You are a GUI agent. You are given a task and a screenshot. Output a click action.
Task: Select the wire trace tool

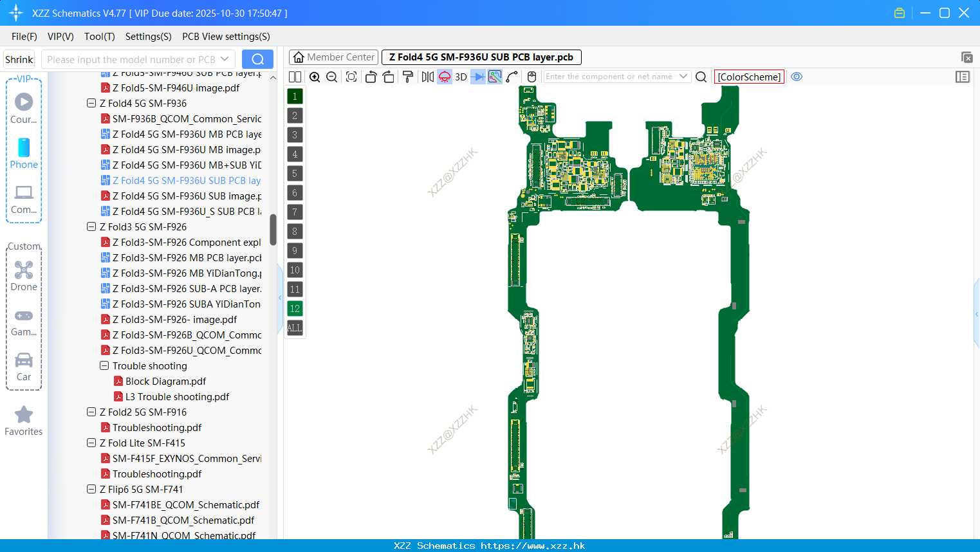[512, 77]
